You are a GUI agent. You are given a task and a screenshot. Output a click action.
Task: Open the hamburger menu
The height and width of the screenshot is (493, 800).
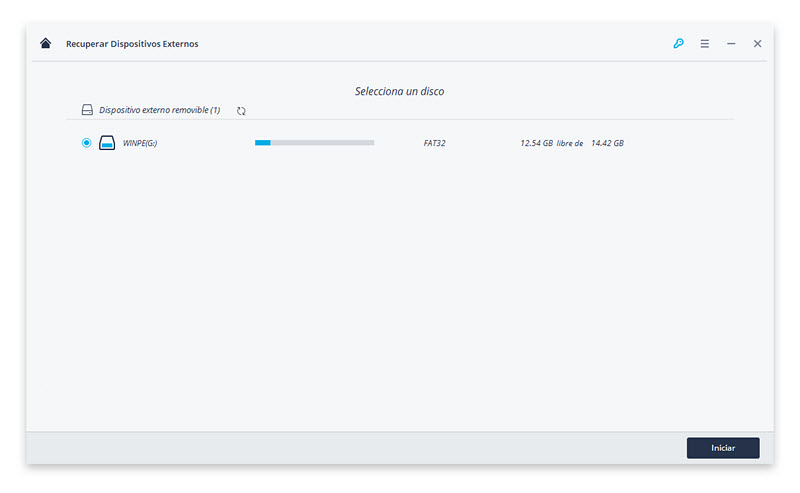tap(705, 44)
